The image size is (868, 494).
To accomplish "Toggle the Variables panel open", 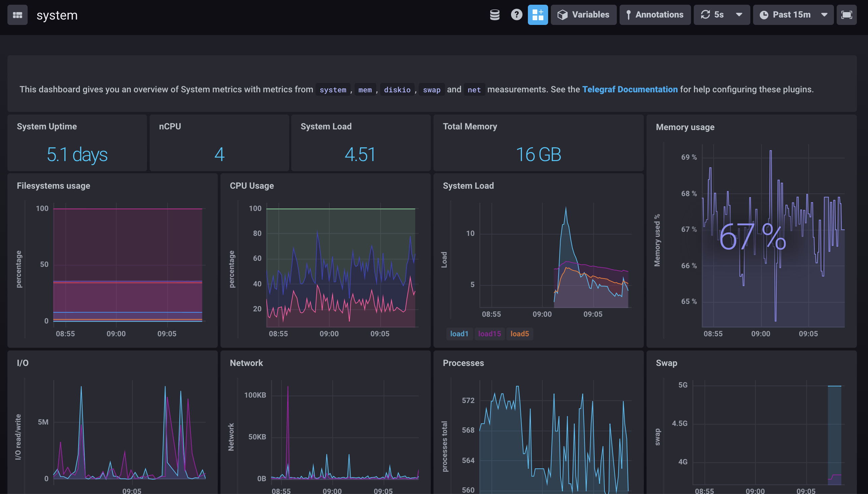I will point(583,14).
